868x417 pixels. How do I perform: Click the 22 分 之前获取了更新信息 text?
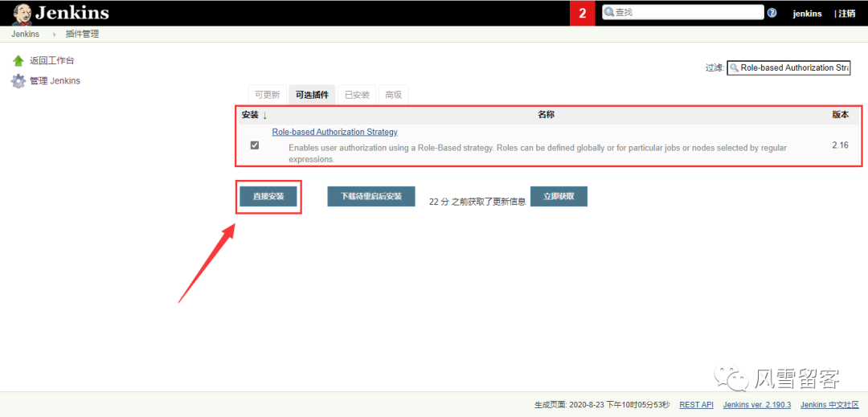(x=477, y=202)
